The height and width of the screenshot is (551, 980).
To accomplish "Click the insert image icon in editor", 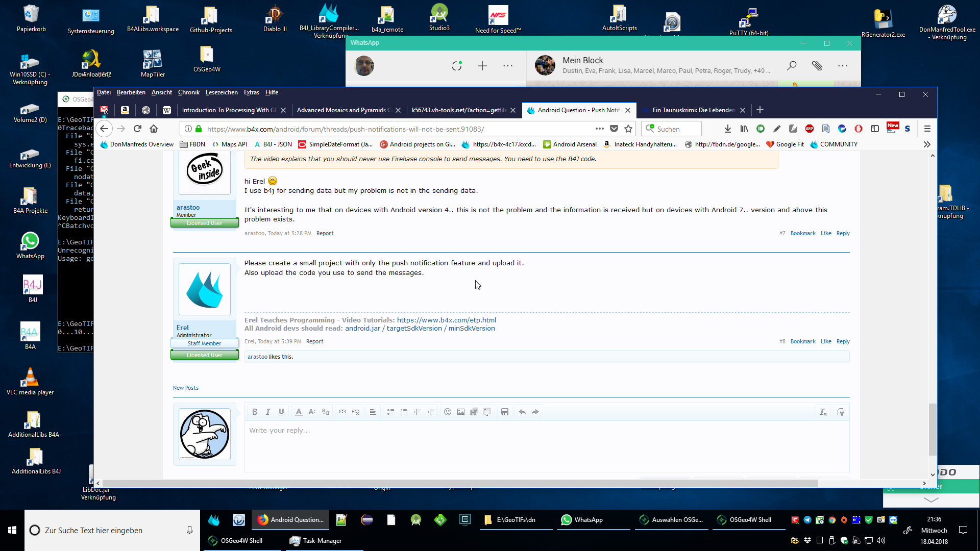I will pyautogui.click(x=461, y=412).
